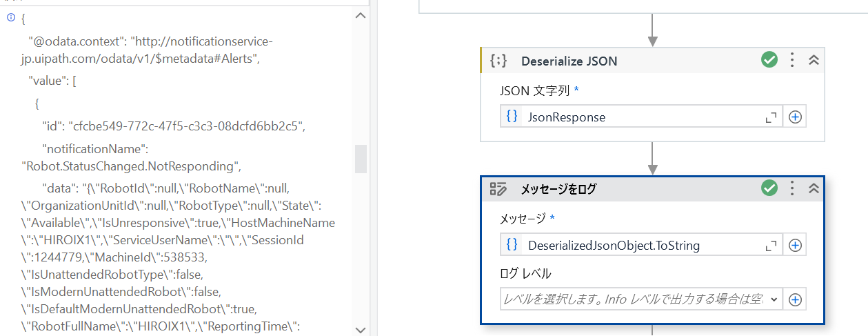Click the plus button next to JsonResponse
868x336 pixels.
(x=795, y=117)
